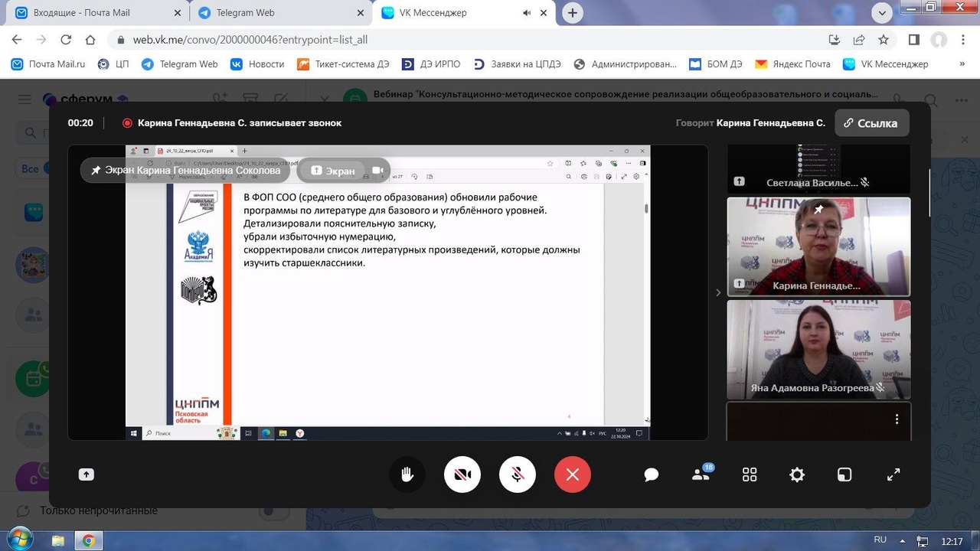Open VK Мессенджер bookmark
The height and width of the screenshot is (551, 980).
[886, 64]
